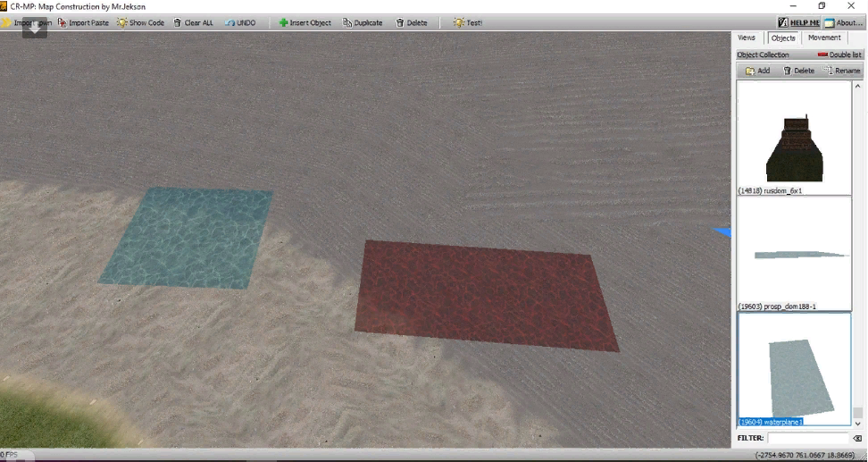Viewport: 868px width, 462px height.
Task: Click the blue arrow marker at viewport edge
Action: click(722, 232)
